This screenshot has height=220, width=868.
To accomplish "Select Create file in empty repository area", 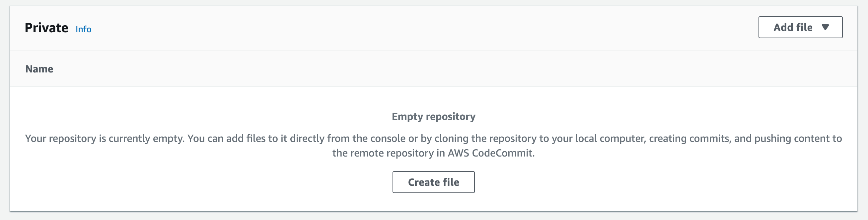I will coord(433,182).
